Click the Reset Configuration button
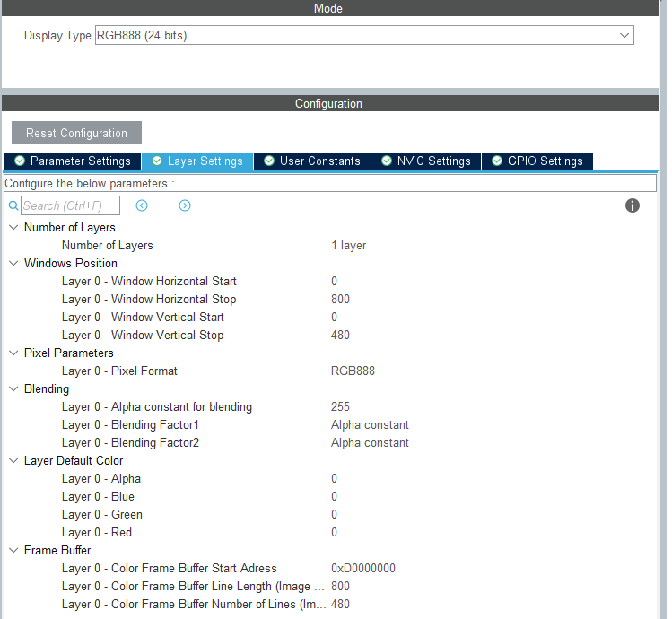Screen dimensions: 672x619 point(77,133)
